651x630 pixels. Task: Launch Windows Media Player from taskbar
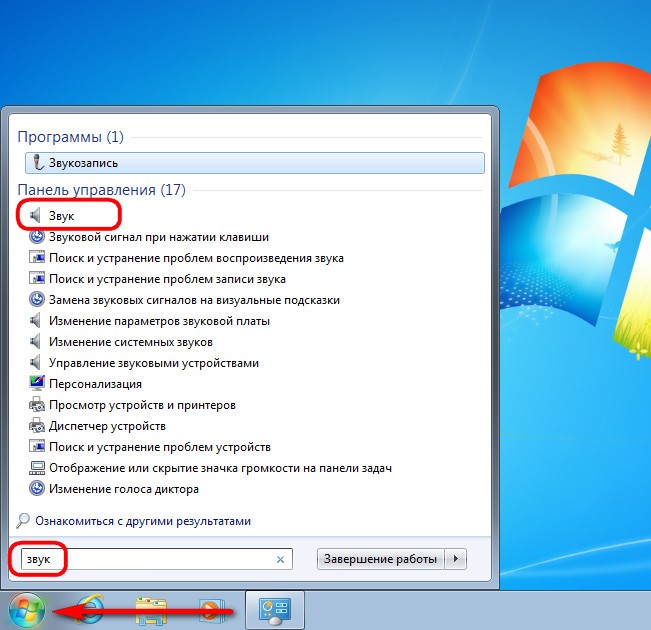[x=209, y=610]
